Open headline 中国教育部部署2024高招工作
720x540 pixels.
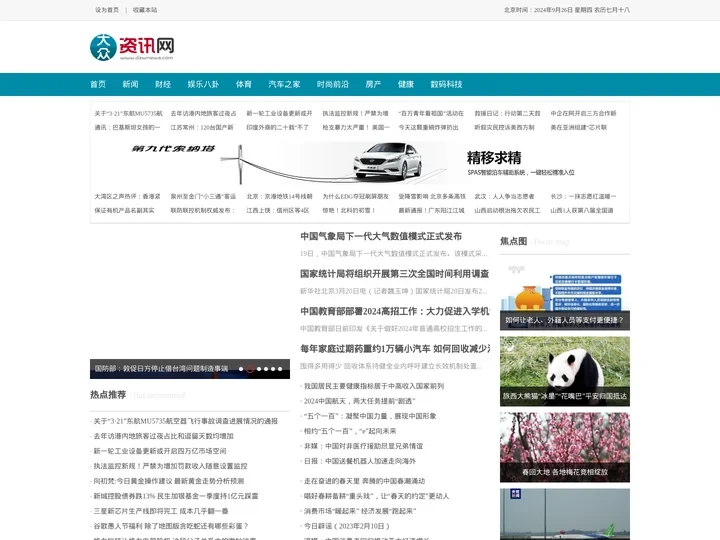coord(394,312)
